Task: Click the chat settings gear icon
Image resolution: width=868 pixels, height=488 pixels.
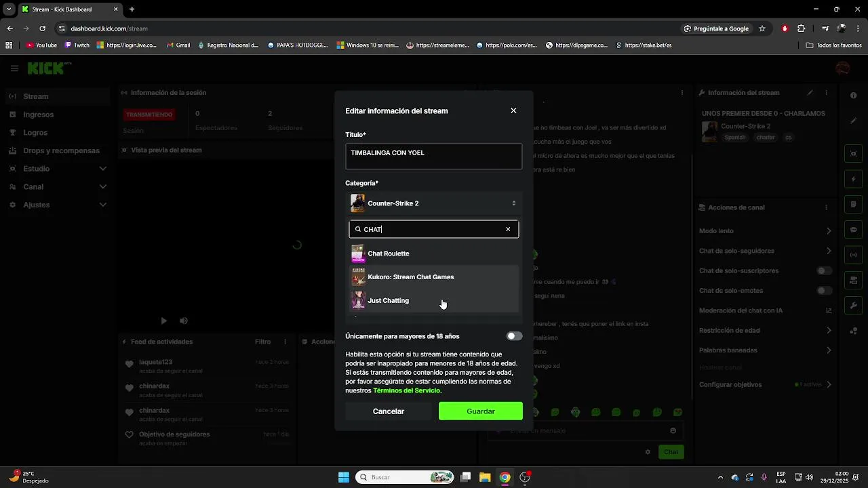Action: coord(648,452)
